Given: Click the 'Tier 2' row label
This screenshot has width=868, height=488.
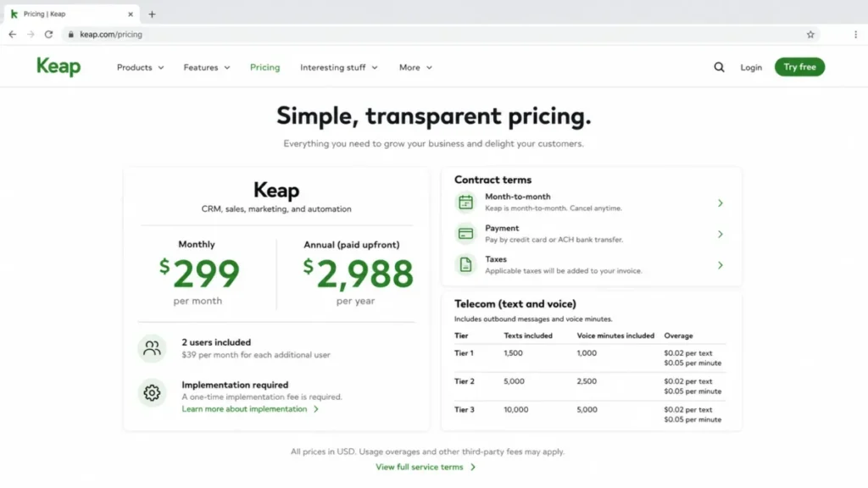Looking at the screenshot, I should click(x=464, y=381).
